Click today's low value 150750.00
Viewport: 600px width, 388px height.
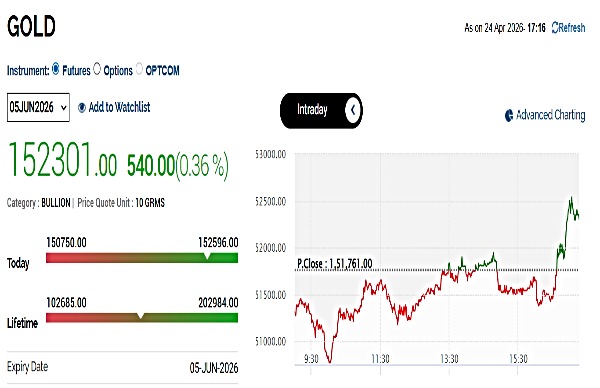point(66,243)
